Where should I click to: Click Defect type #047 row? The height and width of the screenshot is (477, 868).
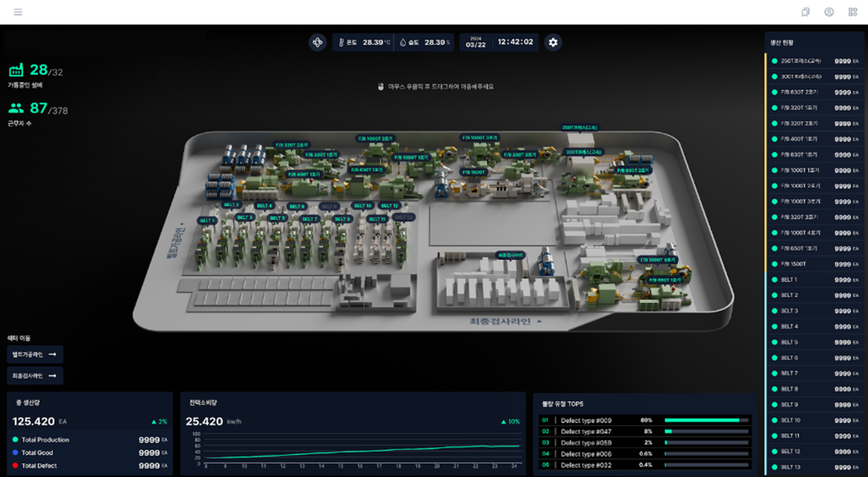click(645, 431)
